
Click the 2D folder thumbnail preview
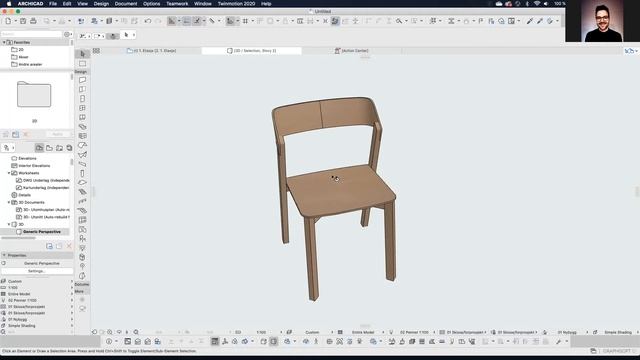pyautogui.click(x=34, y=94)
